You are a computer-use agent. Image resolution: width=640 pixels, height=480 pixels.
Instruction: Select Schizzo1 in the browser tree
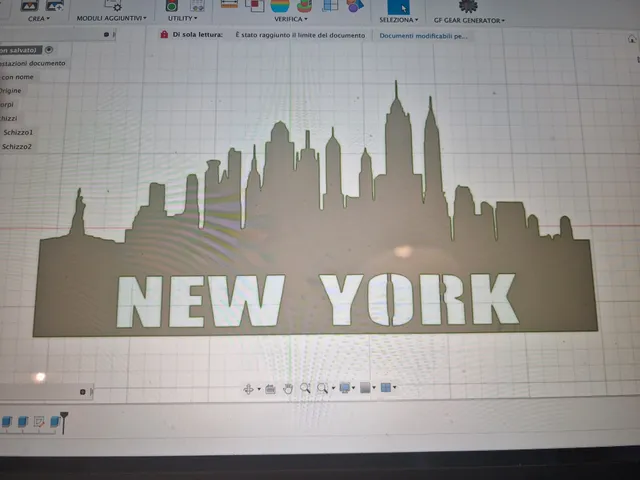coord(18,132)
